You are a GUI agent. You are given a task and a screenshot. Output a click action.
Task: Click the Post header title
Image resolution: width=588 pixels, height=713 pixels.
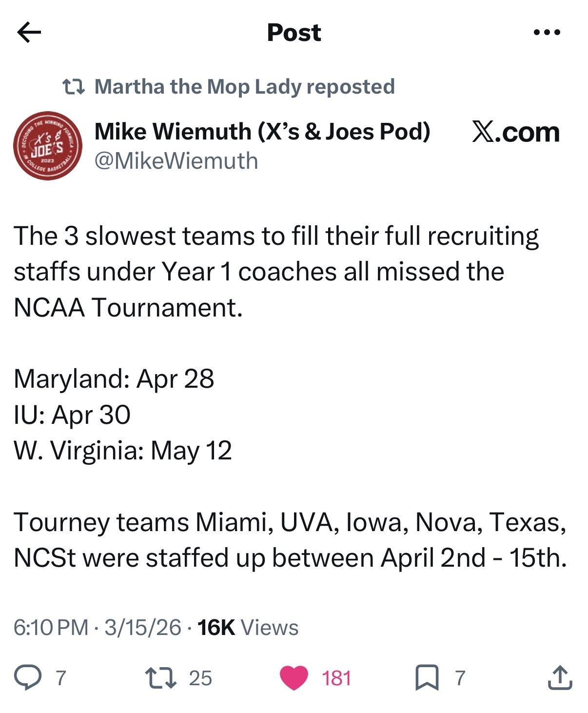294,33
